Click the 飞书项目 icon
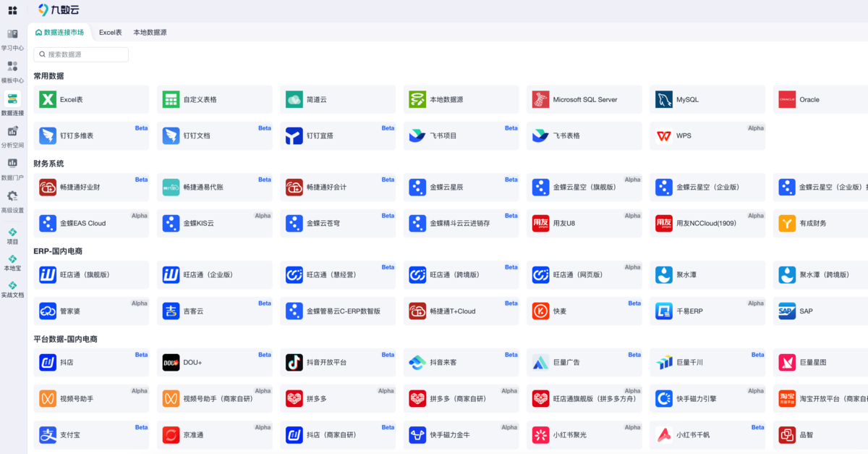The width and height of the screenshot is (868, 454). (x=417, y=136)
